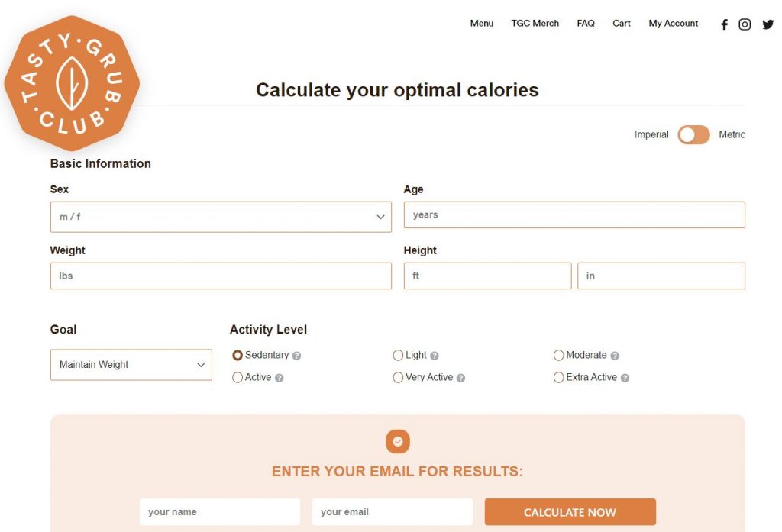
Task: Select Moderate activity level
Action: [558, 356]
